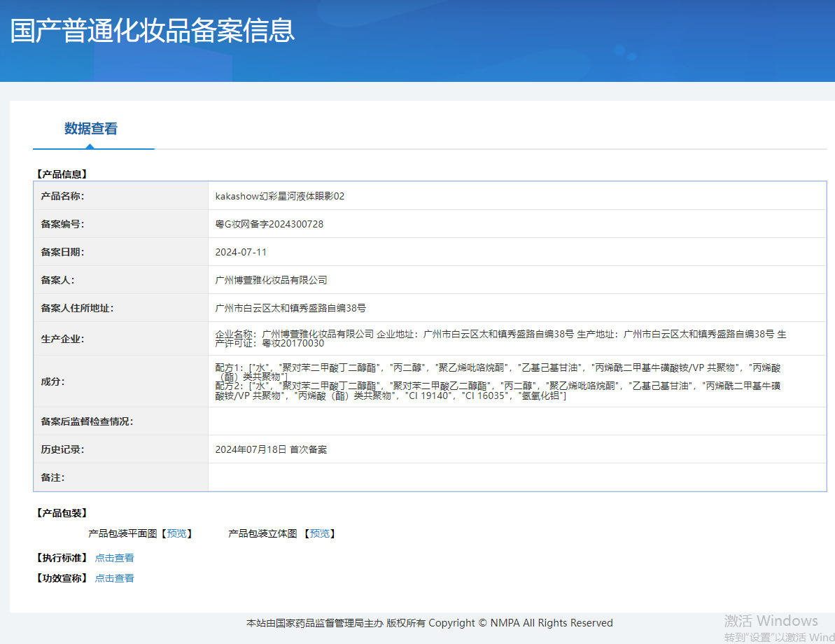Click the 配方1 ingredient list text
The width and height of the screenshot is (835, 644).
tap(498, 372)
